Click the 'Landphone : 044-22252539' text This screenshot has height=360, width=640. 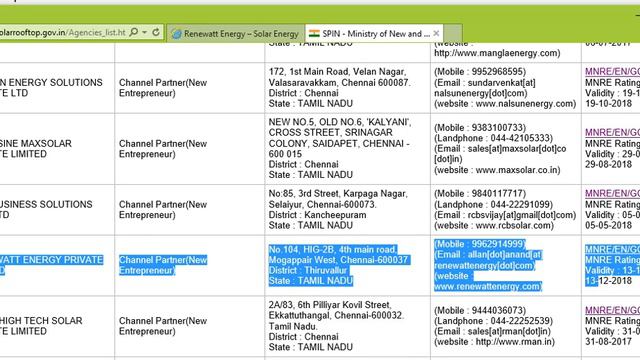tap(493, 321)
